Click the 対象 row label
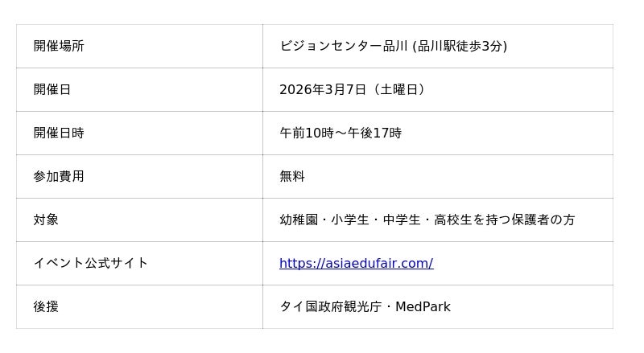644x353 pixels. click(x=46, y=220)
